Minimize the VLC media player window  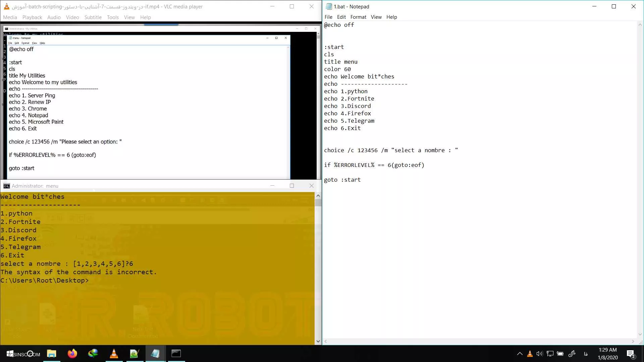pyautogui.click(x=272, y=6)
